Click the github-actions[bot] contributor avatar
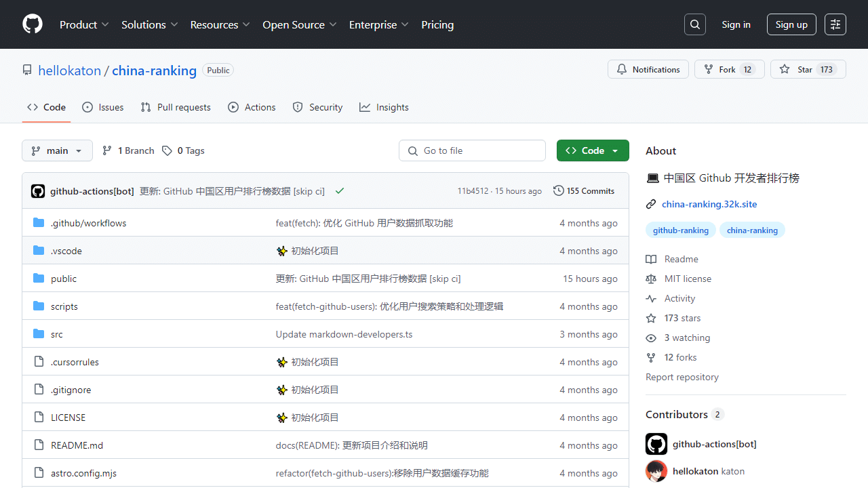 656,444
